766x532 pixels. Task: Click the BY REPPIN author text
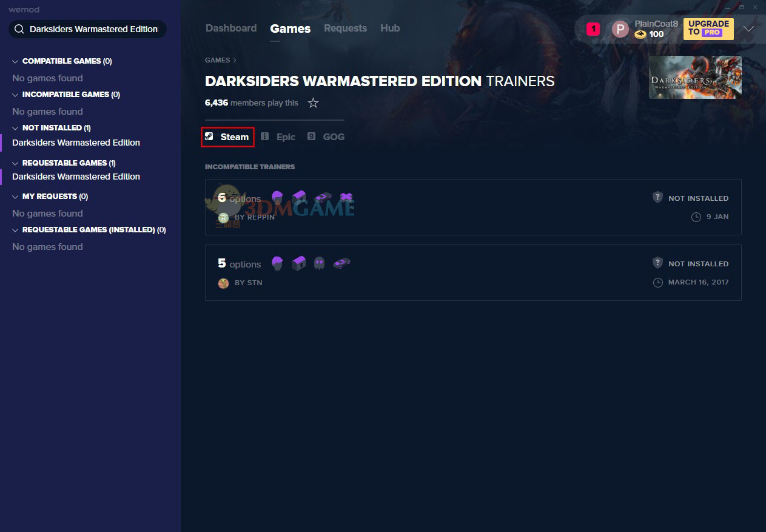[x=255, y=217]
